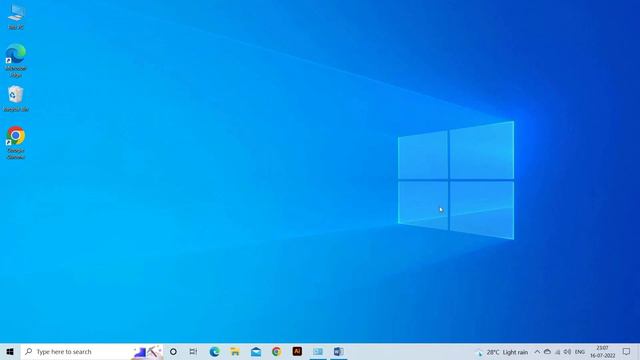The height and width of the screenshot is (360, 640).
Task: Open This PC desktop icon
Action: (x=16, y=17)
